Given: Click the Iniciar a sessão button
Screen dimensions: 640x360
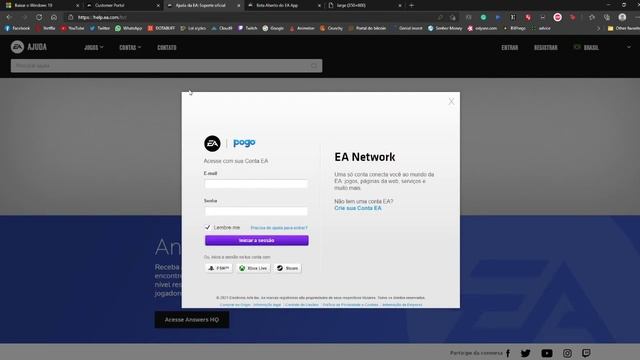Looking at the screenshot, I should pyautogui.click(x=257, y=240).
